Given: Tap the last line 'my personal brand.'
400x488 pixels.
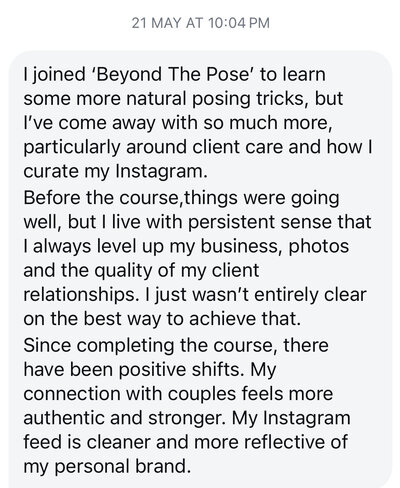Looking at the screenshot, I should click(107, 466).
